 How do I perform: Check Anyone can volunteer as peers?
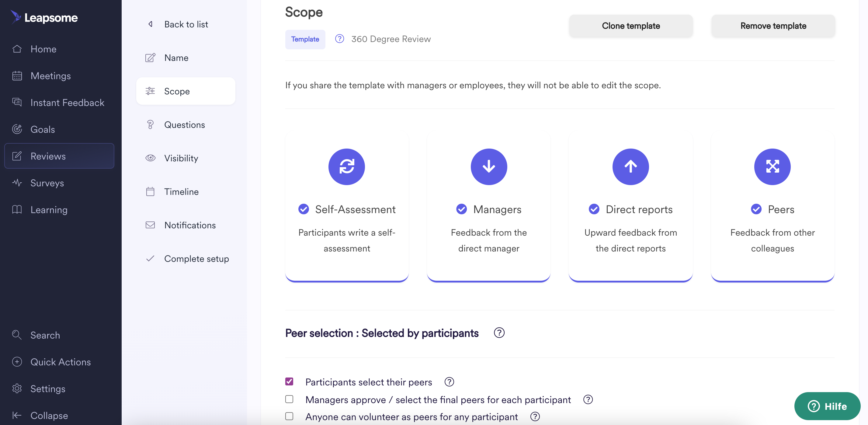point(289,416)
